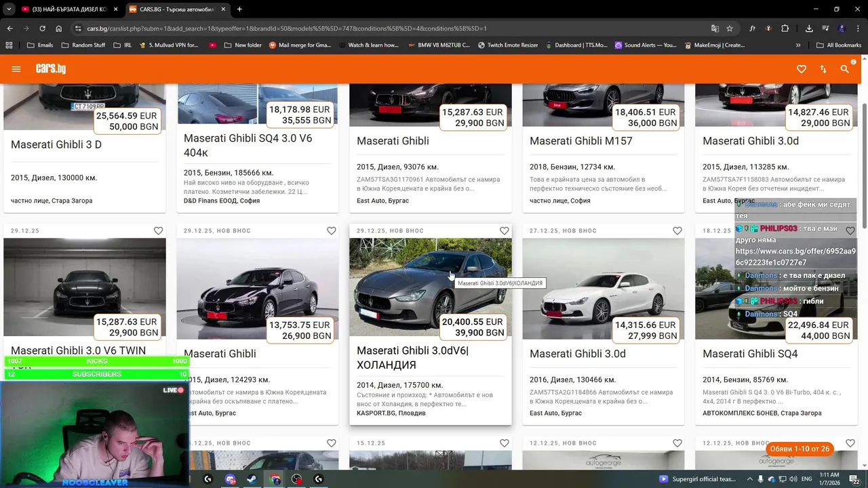Open site information icon in address bar
The height and width of the screenshot is (488, 868).
(78, 28)
